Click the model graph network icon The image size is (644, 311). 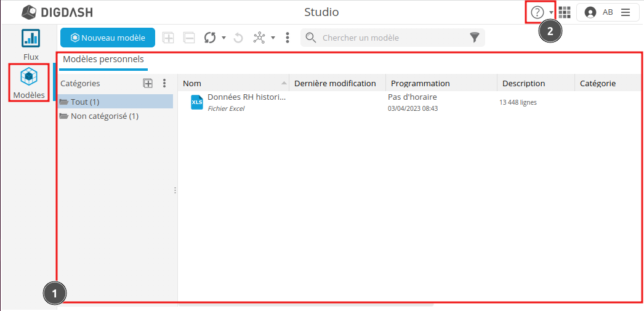point(260,38)
